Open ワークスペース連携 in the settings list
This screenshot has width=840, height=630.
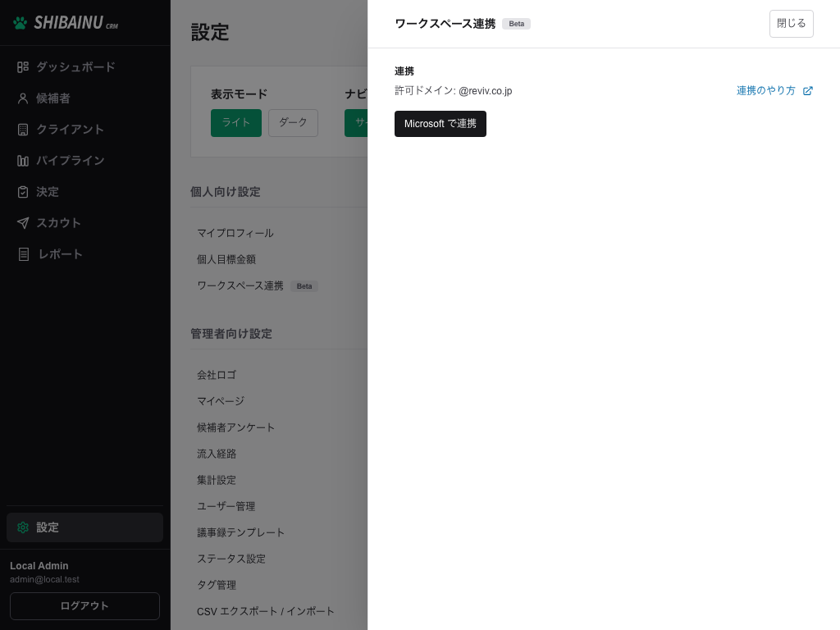pos(240,285)
